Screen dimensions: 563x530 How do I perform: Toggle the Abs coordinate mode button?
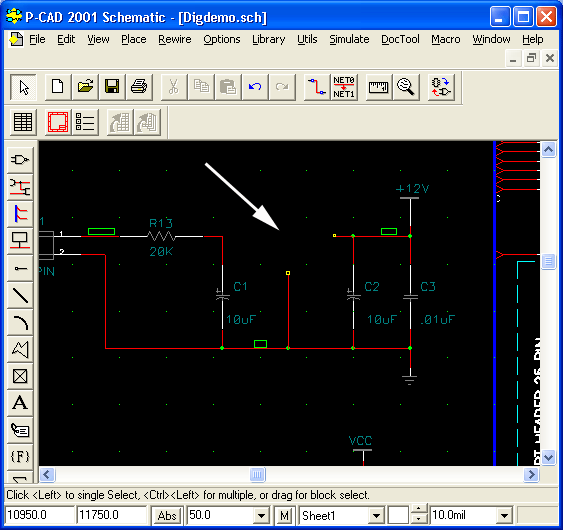pyautogui.click(x=167, y=515)
